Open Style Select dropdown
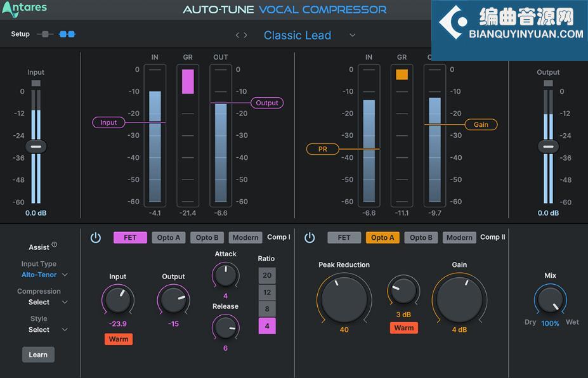The image size is (588, 378). pyautogui.click(x=48, y=330)
